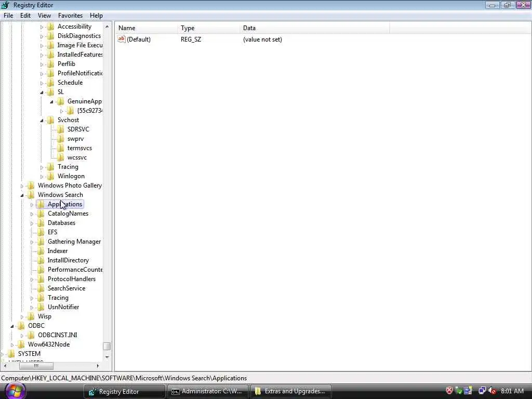532x399 pixels.
Task: Sort values by the Type column
Action: point(208,28)
